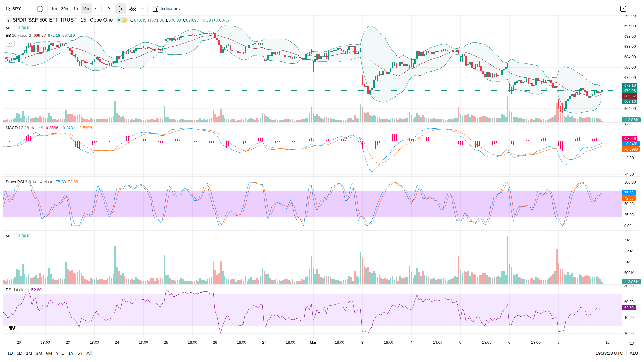Click the 19:33:13 UTC timezone button
Viewport: 644px width, 362px height.
click(x=609, y=353)
